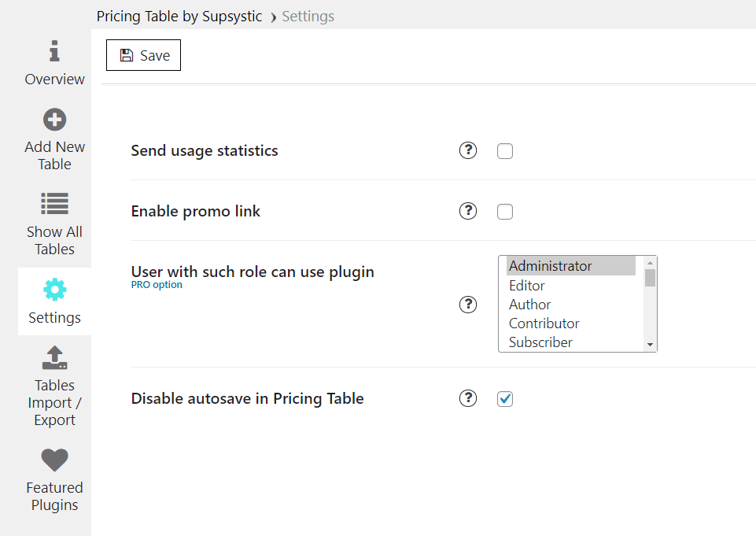This screenshot has height=536, width=756.
Task: Click help icon for user role option
Action: [x=468, y=305]
